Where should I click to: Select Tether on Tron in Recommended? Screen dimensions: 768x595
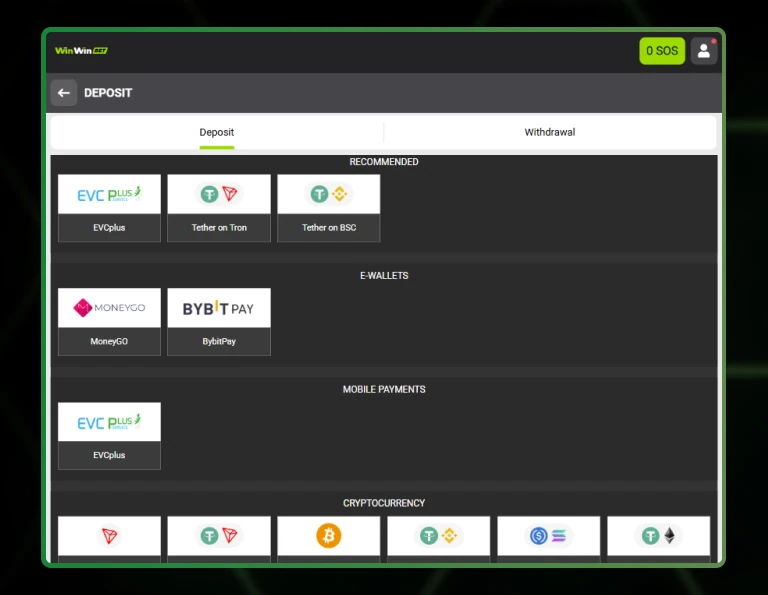point(219,208)
